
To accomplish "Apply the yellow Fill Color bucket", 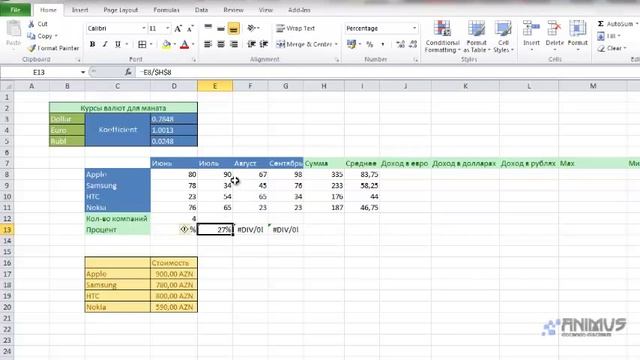I will pyautogui.click(x=166, y=44).
